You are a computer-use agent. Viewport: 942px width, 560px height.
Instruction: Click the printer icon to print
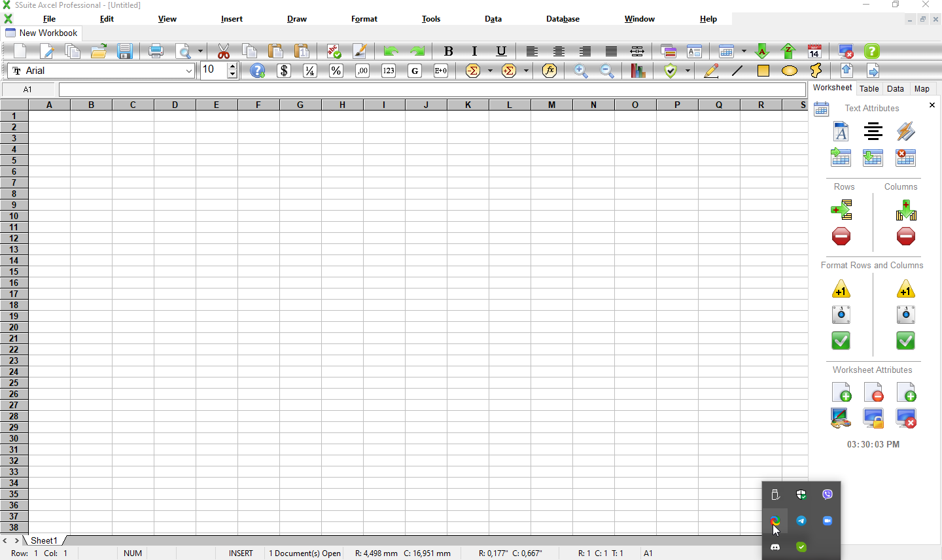[x=156, y=51]
